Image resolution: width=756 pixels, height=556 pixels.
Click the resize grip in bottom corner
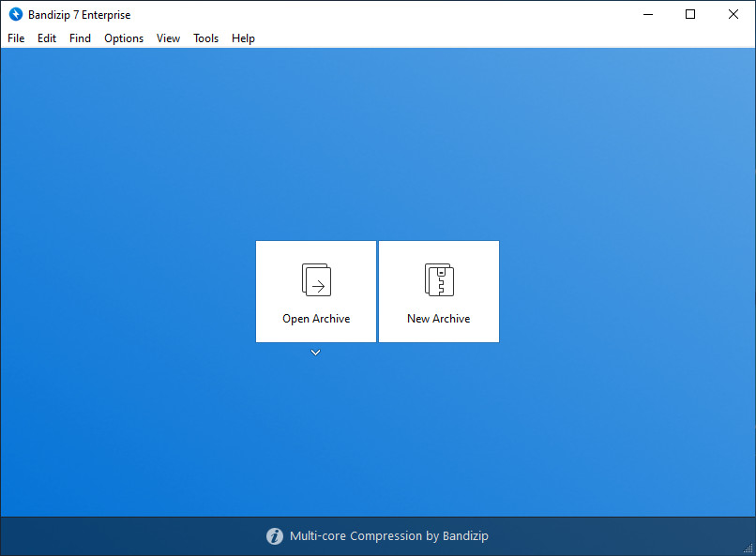tap(748, 548)
